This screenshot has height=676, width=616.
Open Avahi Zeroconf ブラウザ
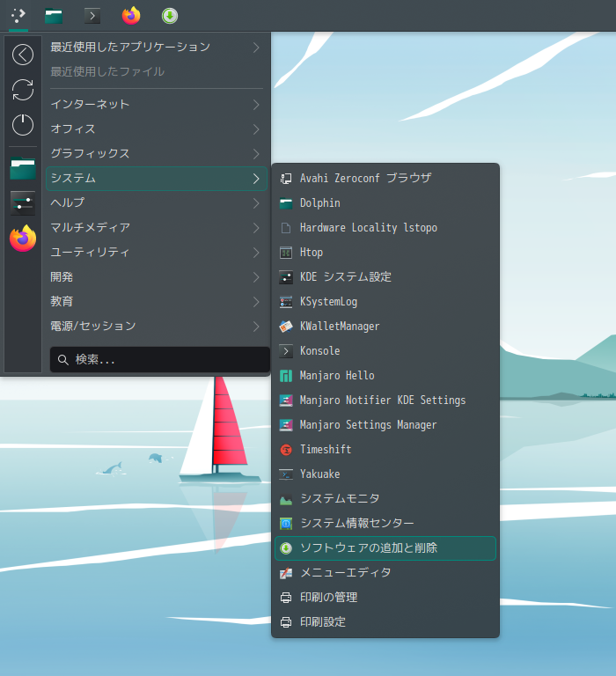click(x=385, y=178)
